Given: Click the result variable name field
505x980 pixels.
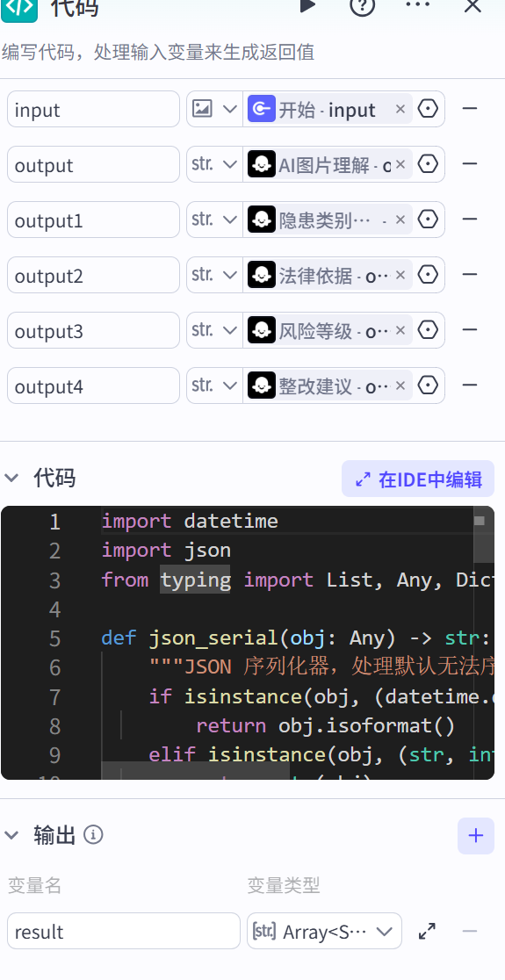Looking at the screenshot, I should point(124,931).
